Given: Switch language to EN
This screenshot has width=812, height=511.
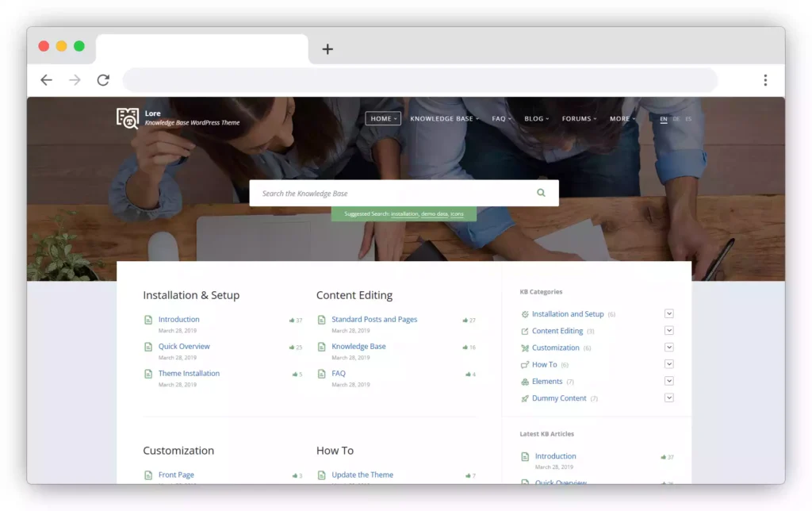Looking at the screenshot, I should (x=664, y=119).
